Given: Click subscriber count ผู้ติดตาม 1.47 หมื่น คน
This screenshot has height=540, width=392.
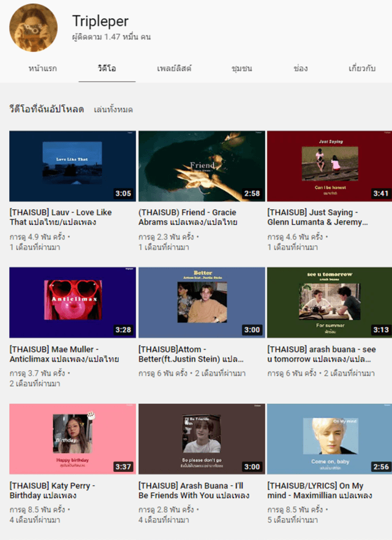Looking at the screenshot, I should (x=111, y=37).
